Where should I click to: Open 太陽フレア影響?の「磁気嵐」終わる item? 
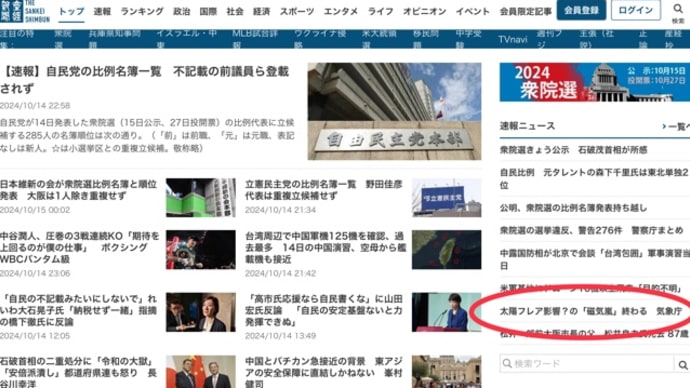pos(591,311)
